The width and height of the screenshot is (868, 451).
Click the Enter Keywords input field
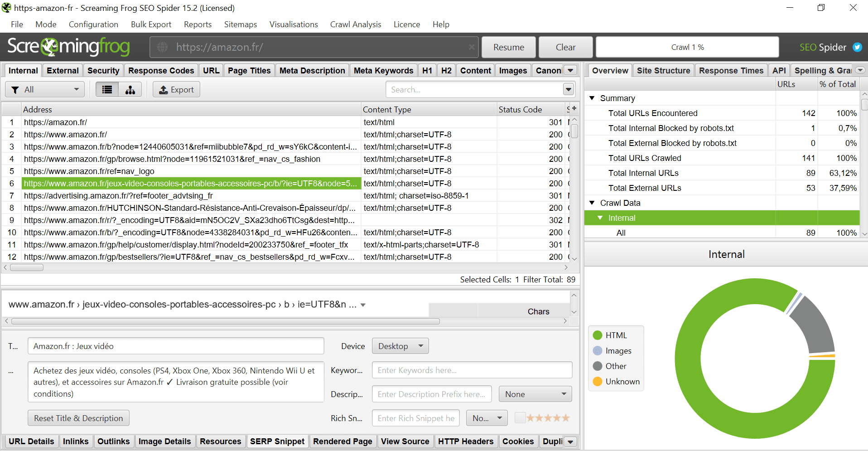pyautogui.click(x=472, y=370)
